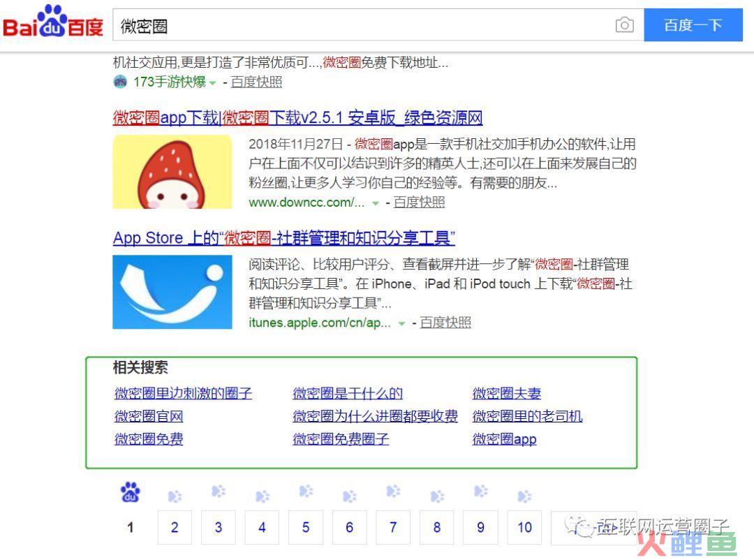The height and width of the screenshot is (560, 754).
Task: Click the 2018年11月27日 result snippet text
Action: 443,163
